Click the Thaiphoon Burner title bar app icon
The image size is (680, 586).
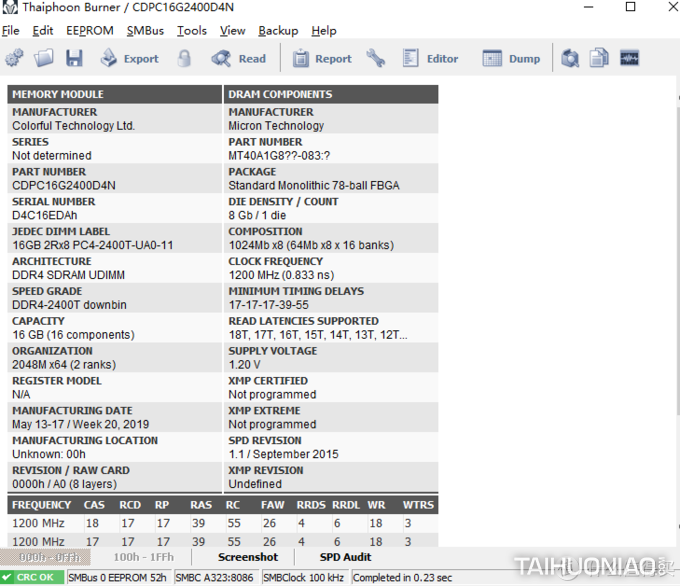tap(10, 7)
